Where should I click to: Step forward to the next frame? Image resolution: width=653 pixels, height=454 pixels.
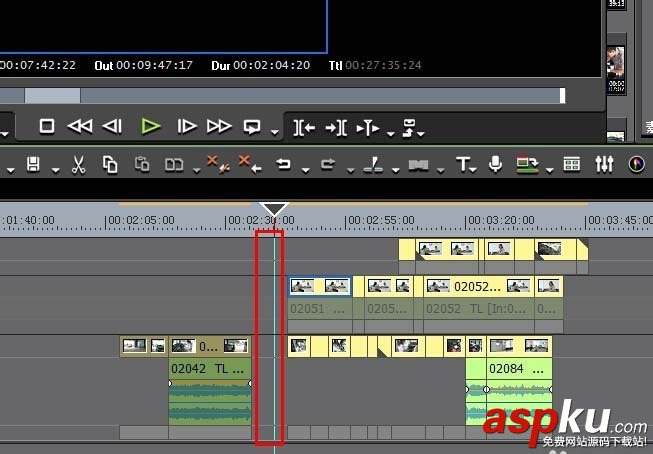pyautogui.click(x=187, y=126)
